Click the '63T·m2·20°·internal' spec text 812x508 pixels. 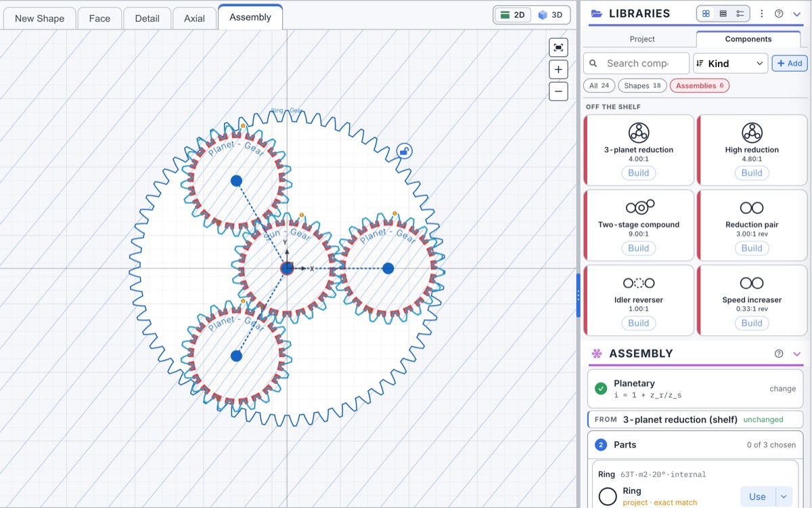click(x=663, y=474)
